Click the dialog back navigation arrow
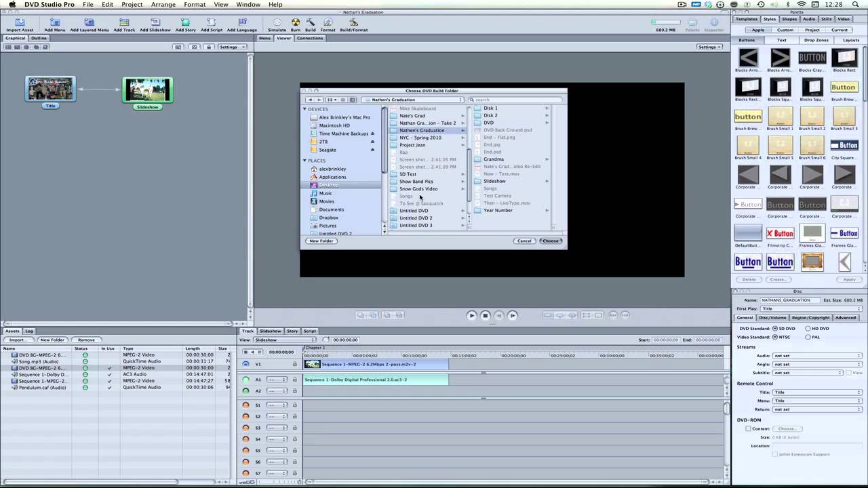The image size is (868, 488). click(310, 100)
